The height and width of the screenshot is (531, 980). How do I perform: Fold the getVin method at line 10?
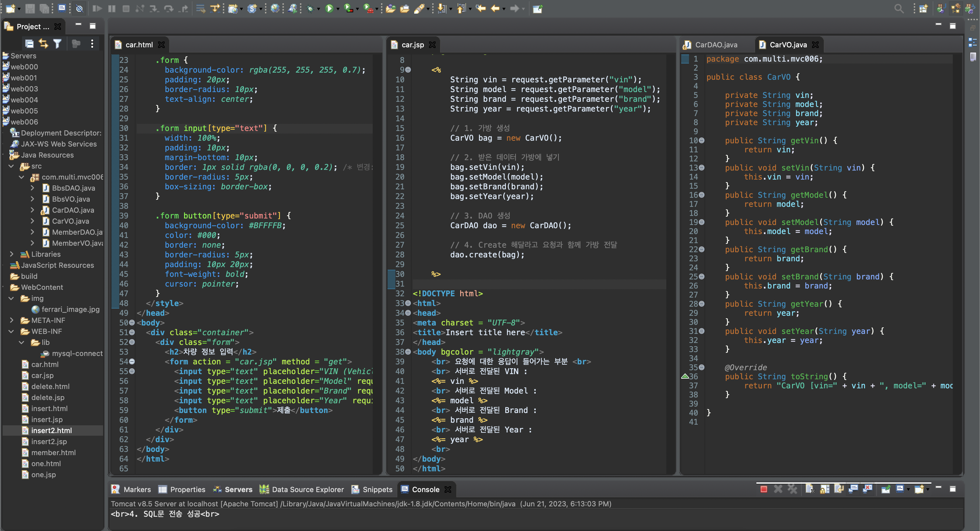702,140
